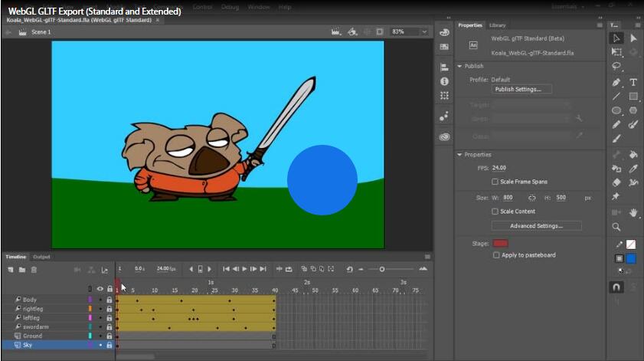Toggle lock on the Ground layer

[110, 336]
